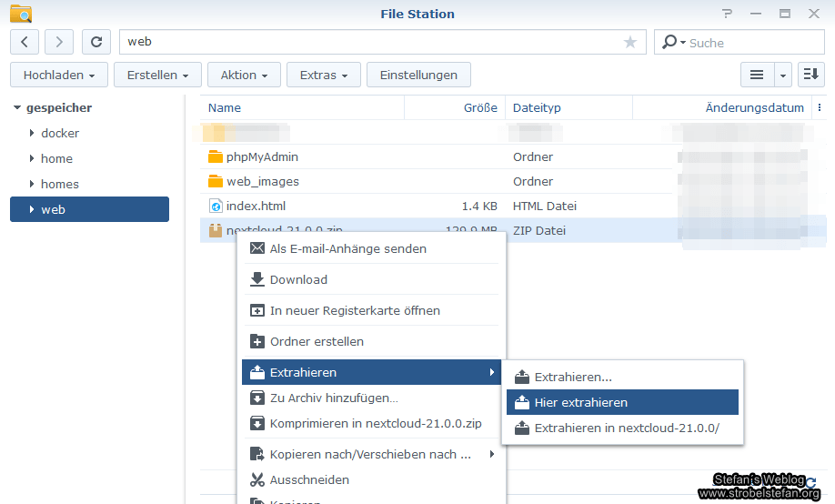Select the web_images folder row
This screenshot has width=835, height=504.
pyautogui.click(x=512, y=181)
